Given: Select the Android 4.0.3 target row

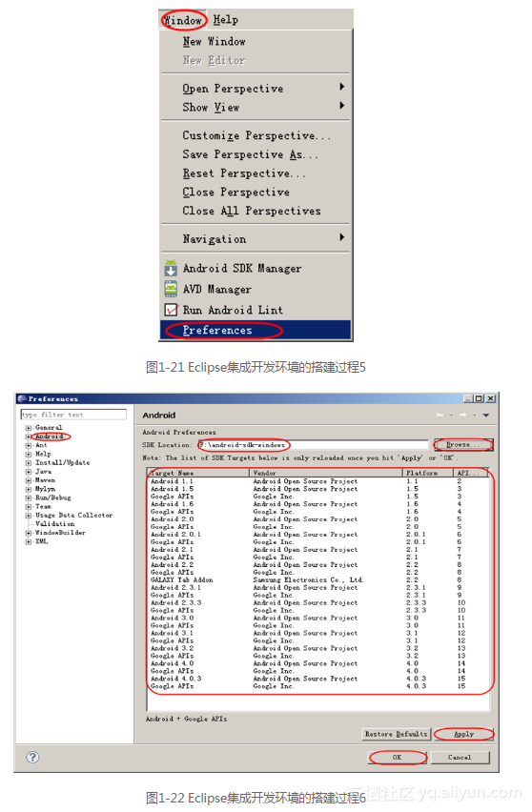Looking at the screenshot, I should [x=318, y=679].
